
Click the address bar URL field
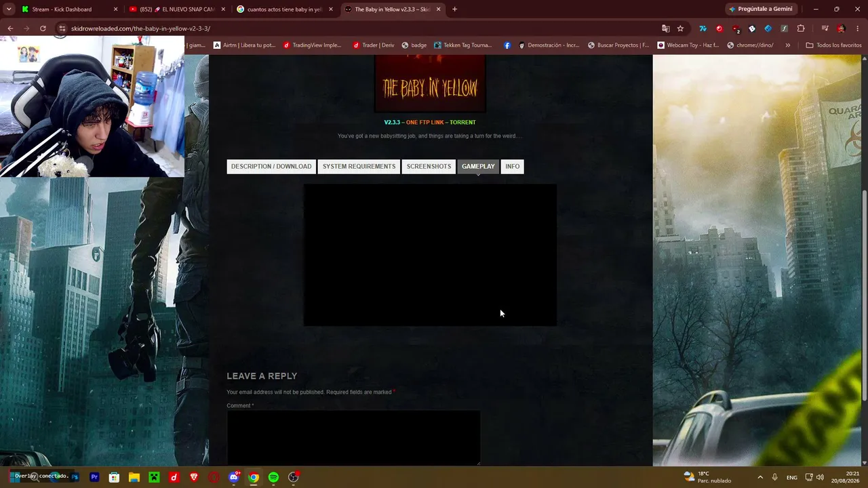click(x=359, y=28)
